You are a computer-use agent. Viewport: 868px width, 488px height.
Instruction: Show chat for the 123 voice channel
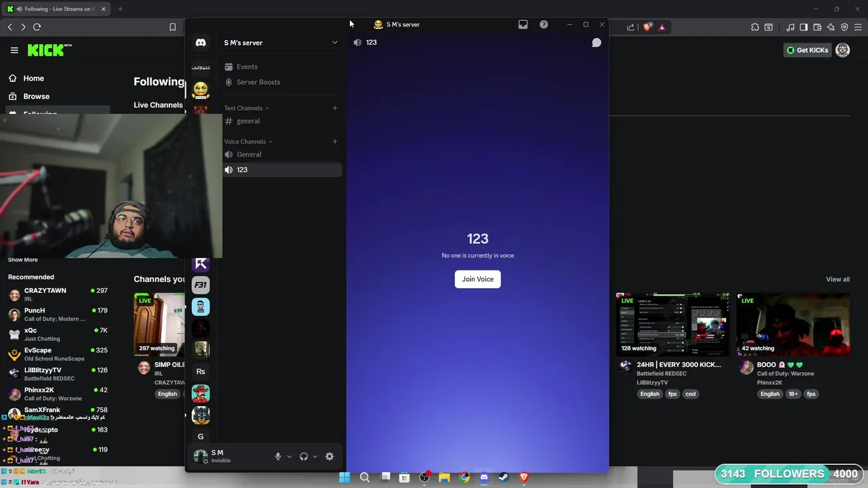point(596,43)
